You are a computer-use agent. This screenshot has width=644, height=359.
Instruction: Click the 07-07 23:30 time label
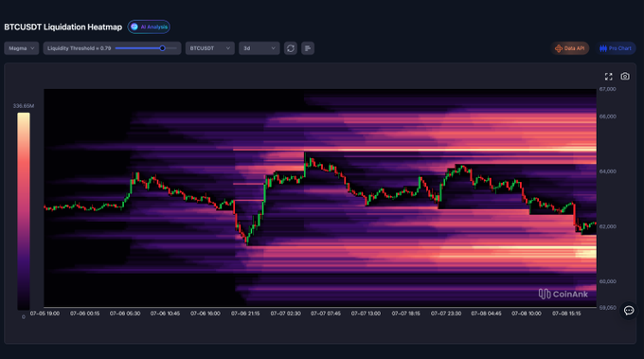pos(446,314)
